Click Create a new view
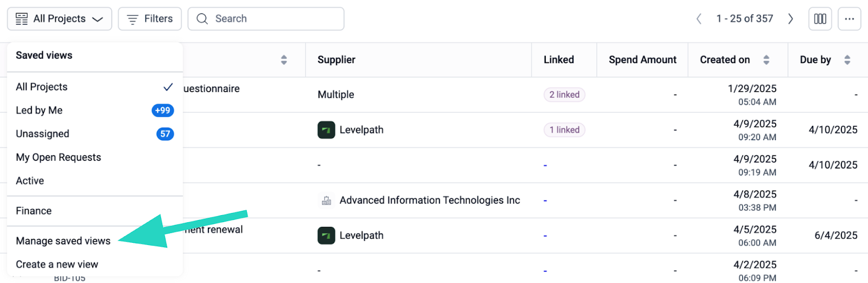The image size is (868, 283). click(x=57, y=265)
